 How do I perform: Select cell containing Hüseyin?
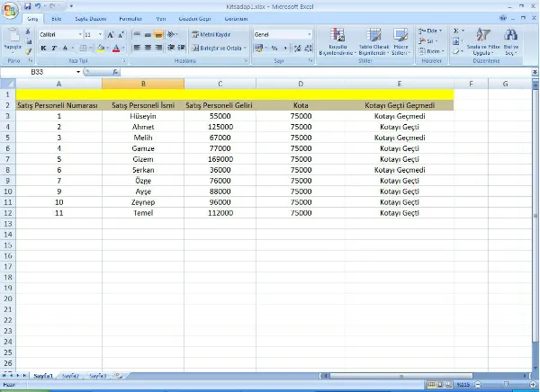click(x=142, y=116)
